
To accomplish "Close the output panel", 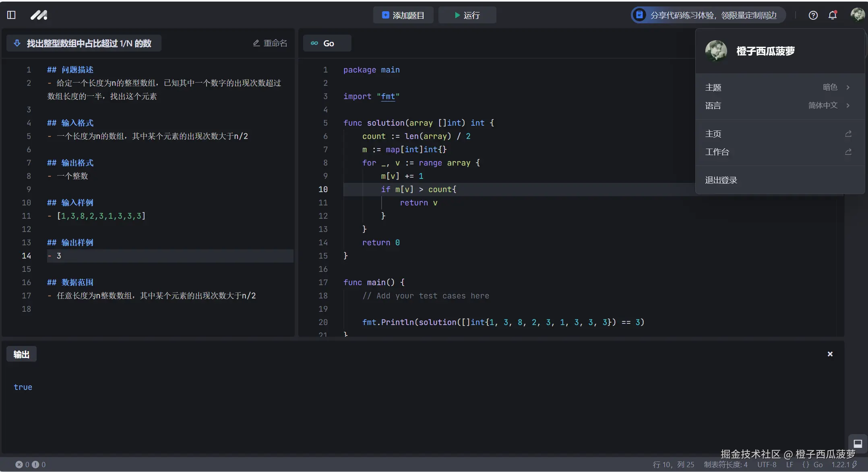I will click(x=830, y=354).
